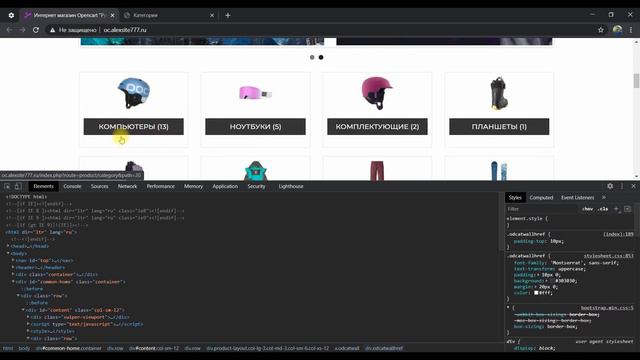Select the second carousel dot

coord(321,58)
